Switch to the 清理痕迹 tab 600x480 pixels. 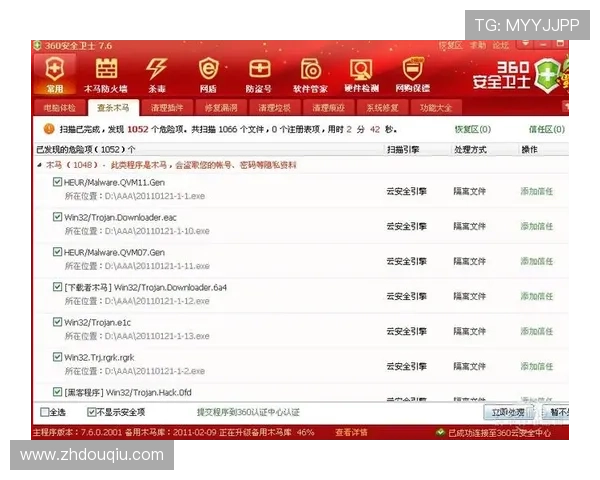point(328,108)
